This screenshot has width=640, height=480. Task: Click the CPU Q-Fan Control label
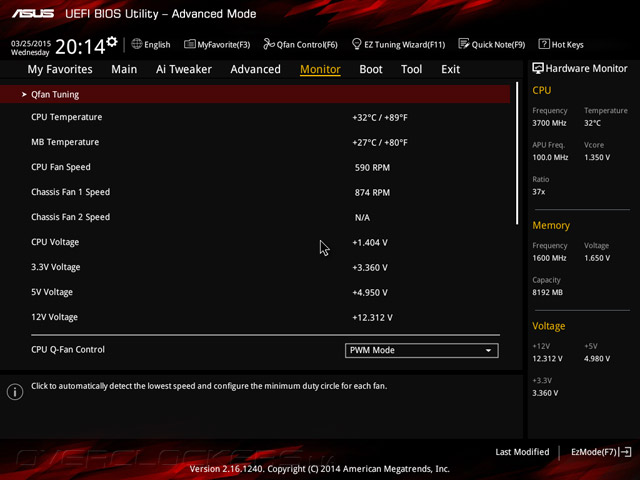68,350
